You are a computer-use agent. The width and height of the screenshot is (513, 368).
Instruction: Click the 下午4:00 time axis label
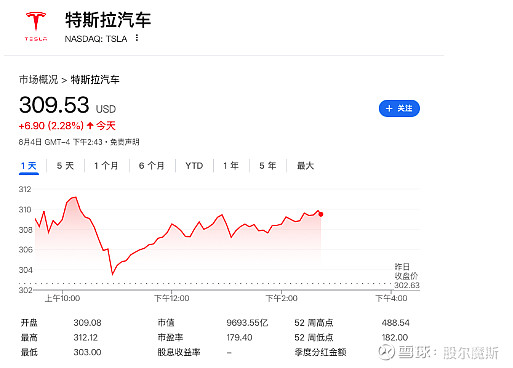click(391, 298)
